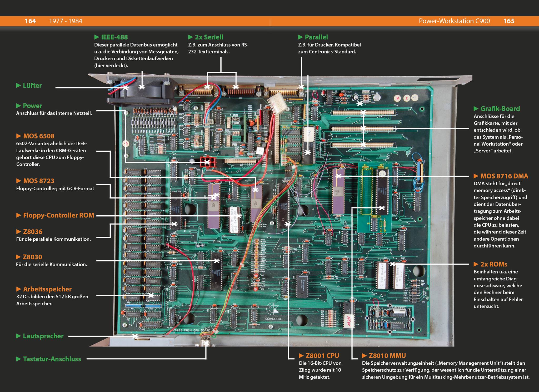Click the "32 ICs bilden den 512 kB" line

pos(52,297)
